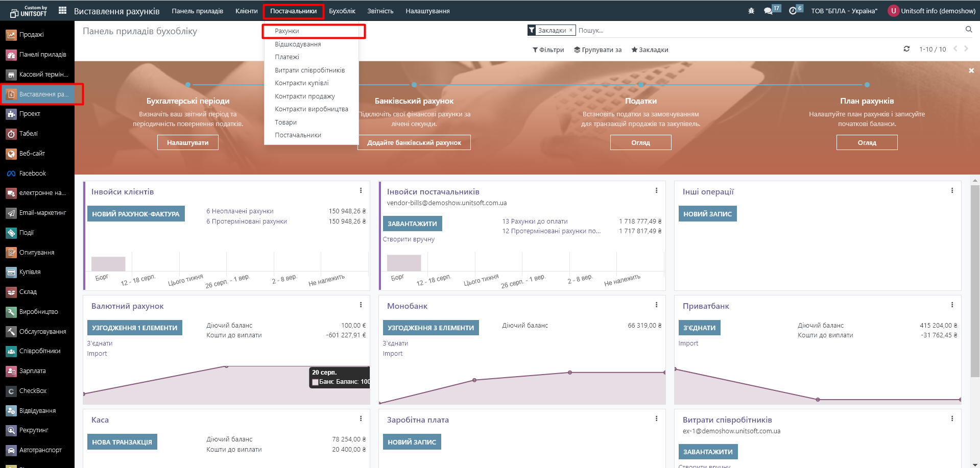Expand the Фільтри dropdown

coord(548,50)
